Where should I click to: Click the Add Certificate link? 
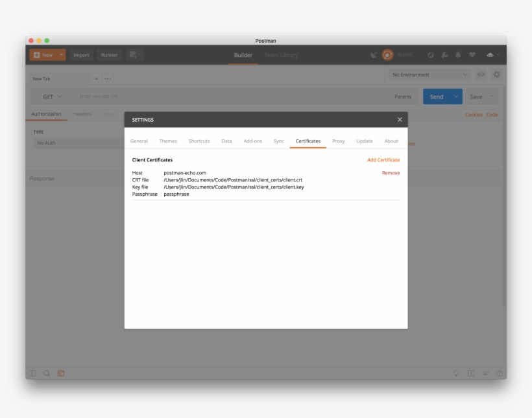coord(383,159)
